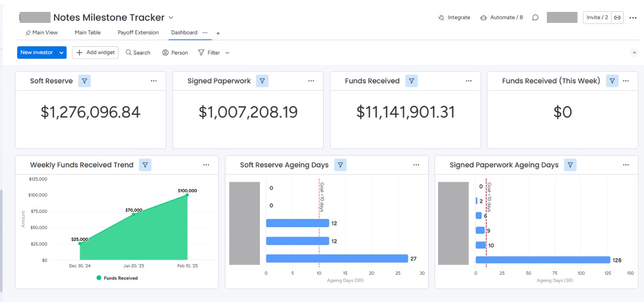
Task: Open filter on Weekly Funds Received Trend widget
Action: [x=145, y=165]
